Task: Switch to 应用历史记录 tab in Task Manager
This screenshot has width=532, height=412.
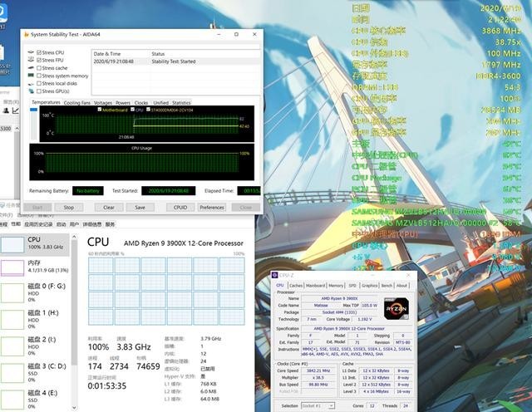Action: pyautogui.click(x=38, y=224)
